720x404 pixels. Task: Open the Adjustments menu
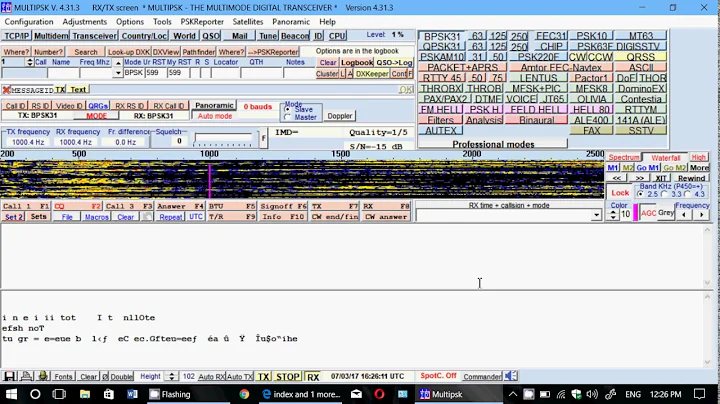point(84,22)
